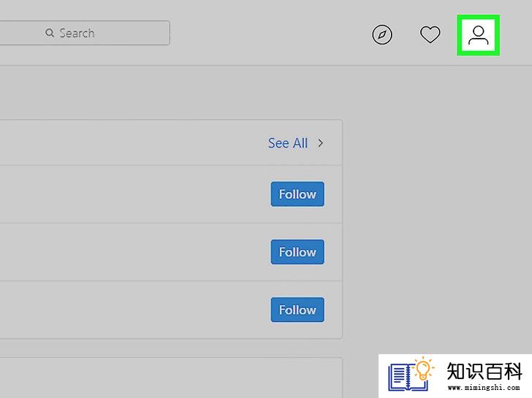Open Explore using the compass icon
The image size is (532, 398).
point(382,34)
